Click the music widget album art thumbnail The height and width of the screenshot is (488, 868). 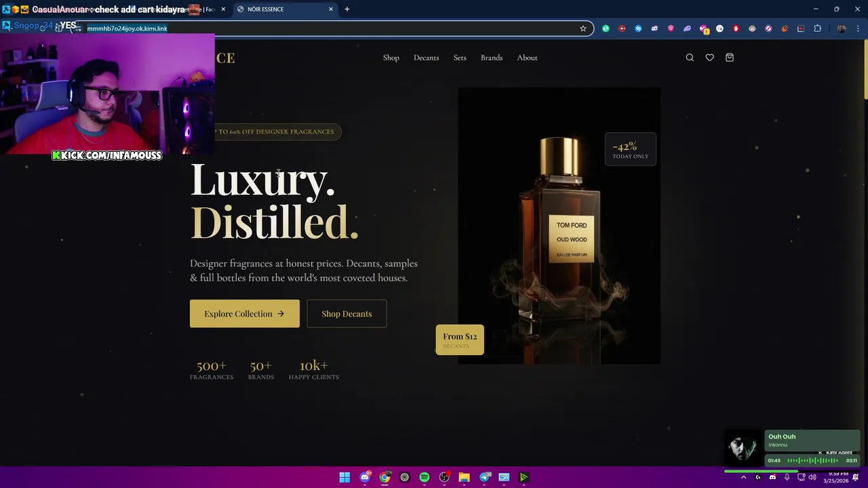coord(743,447)
